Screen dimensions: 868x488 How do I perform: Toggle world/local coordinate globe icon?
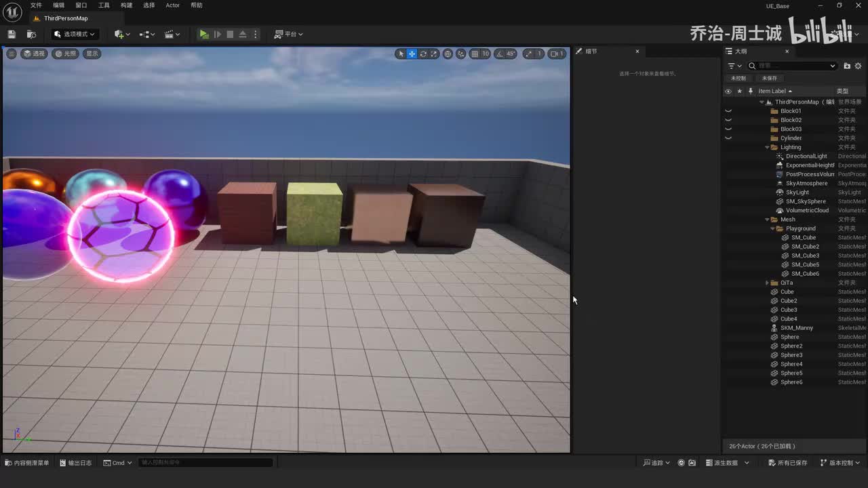448,54
